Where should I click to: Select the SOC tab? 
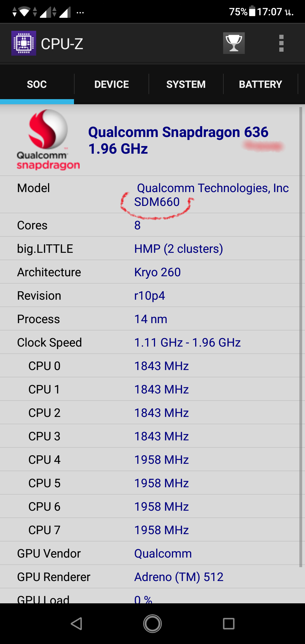[37, 84]
